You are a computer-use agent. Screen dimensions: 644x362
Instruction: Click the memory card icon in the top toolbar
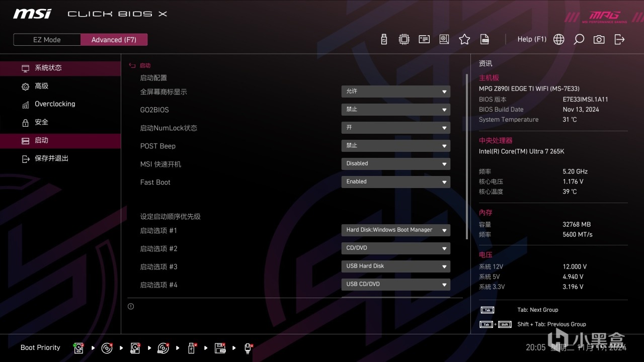pos(424,39)
